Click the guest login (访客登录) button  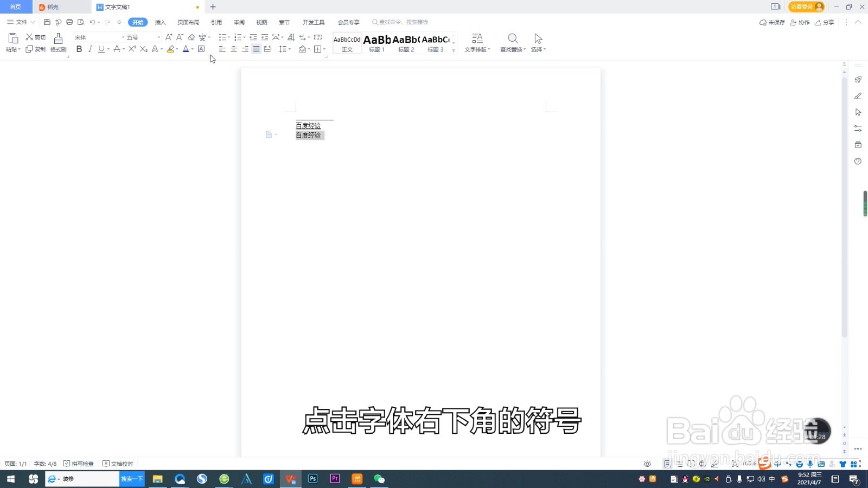[806, 7]
